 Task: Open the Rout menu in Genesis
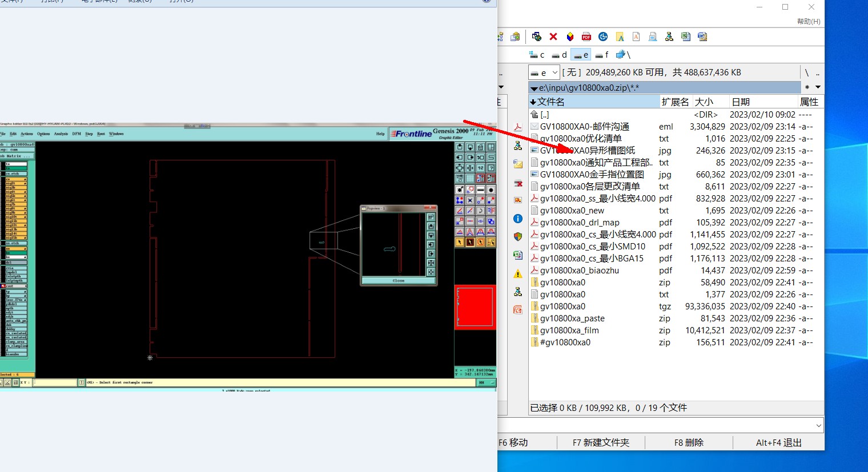click(x=101, y=134)
